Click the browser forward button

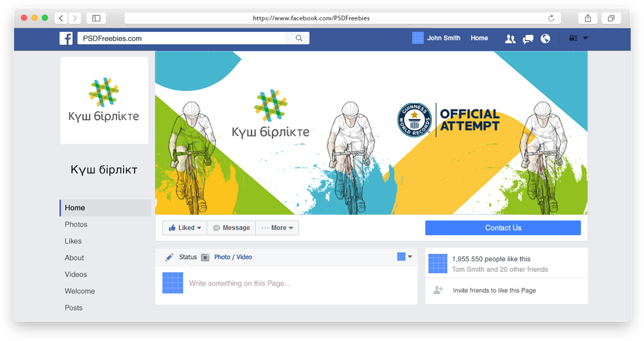(x=75, y=18)
